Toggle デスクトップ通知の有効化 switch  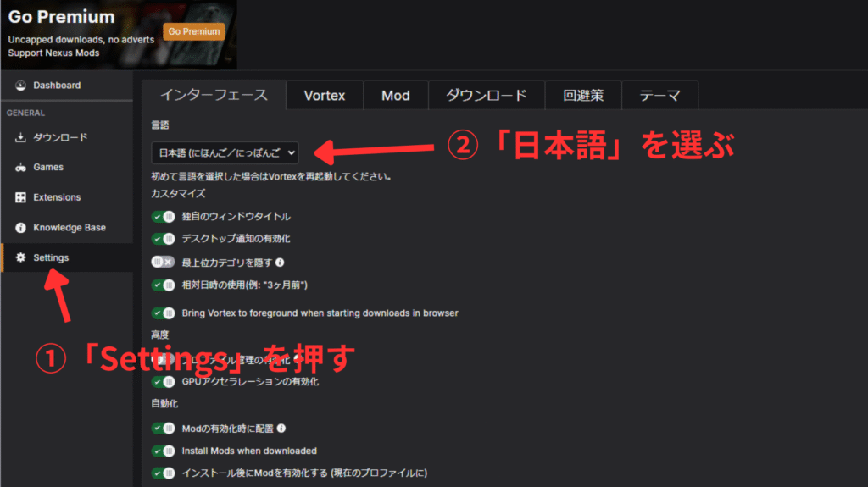tap(164, 239)
